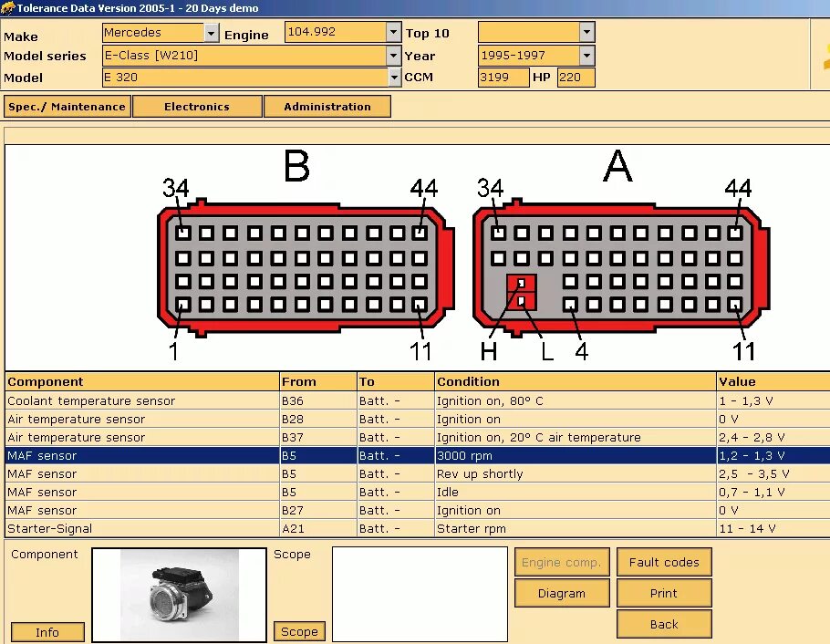Click the MAF sensor component photo
The image size is (830, 644).
(x=180, y=595)
